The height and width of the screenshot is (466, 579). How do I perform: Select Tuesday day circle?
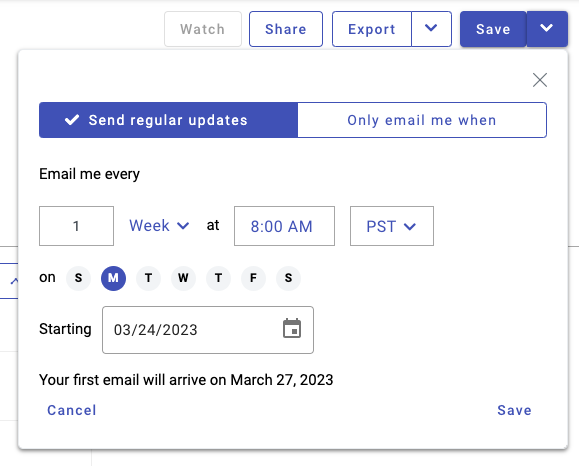click(x=148, y=278)
